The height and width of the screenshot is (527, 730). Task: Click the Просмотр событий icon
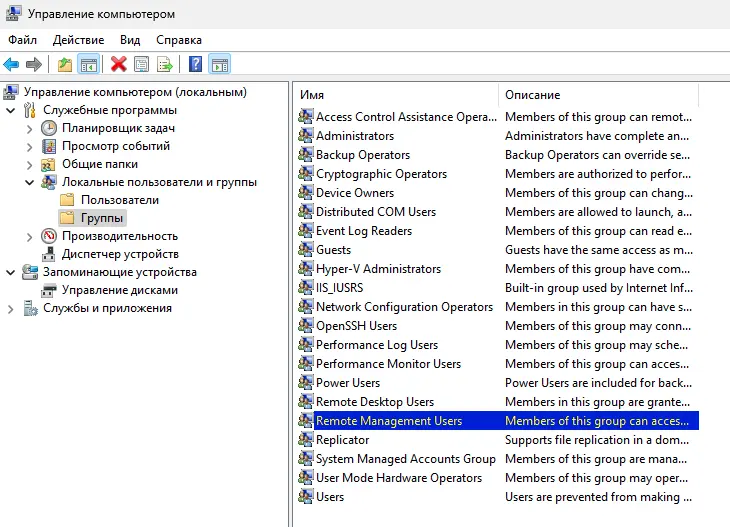click(x=49, y=146)
